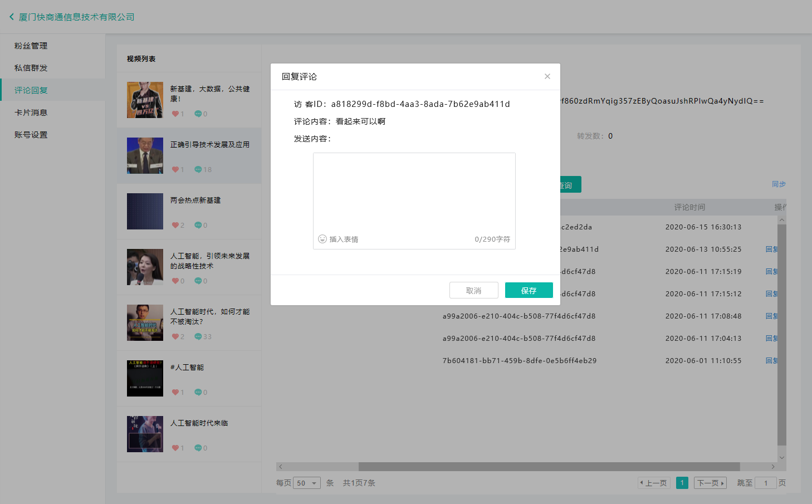The width and height of the screenshot is (812, 504).
Task: Click the table's scroll-down arrow
Action: coord(782,457)
